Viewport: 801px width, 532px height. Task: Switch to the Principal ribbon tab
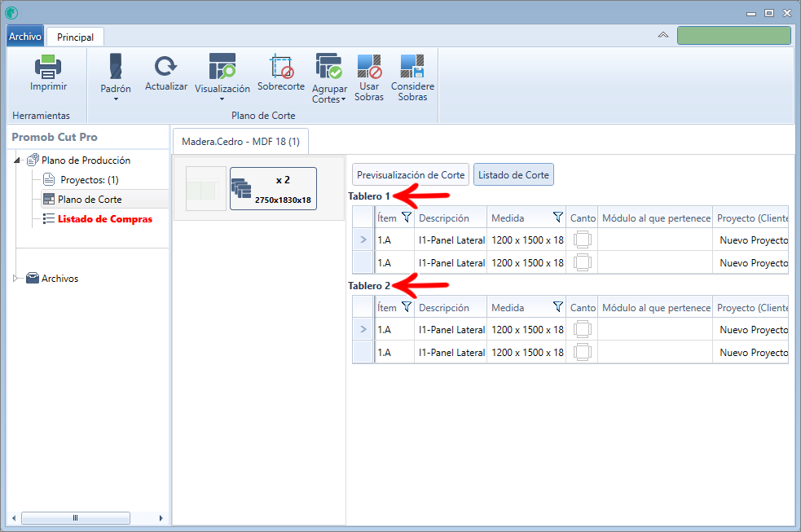[75, 37]
